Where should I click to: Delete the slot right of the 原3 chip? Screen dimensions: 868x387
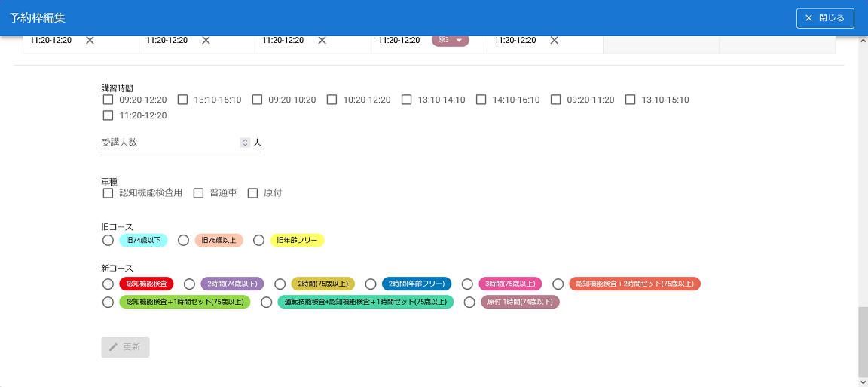tap(554, 41)
